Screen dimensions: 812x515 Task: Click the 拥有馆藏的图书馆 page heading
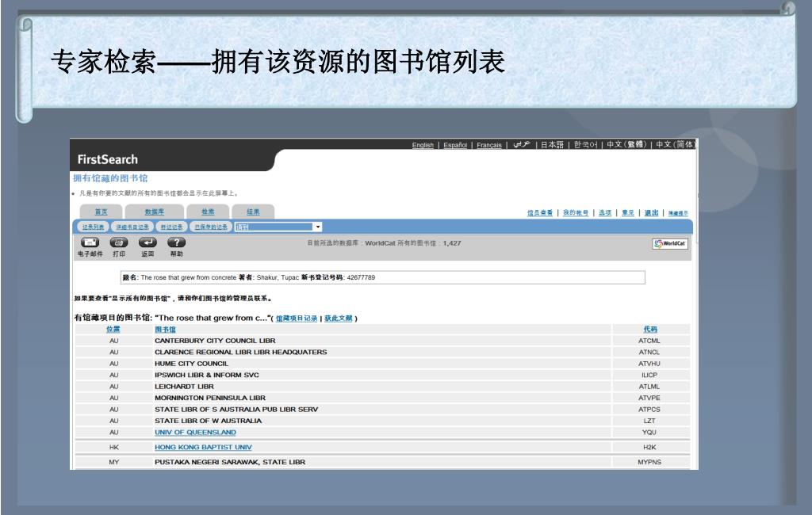110,178
